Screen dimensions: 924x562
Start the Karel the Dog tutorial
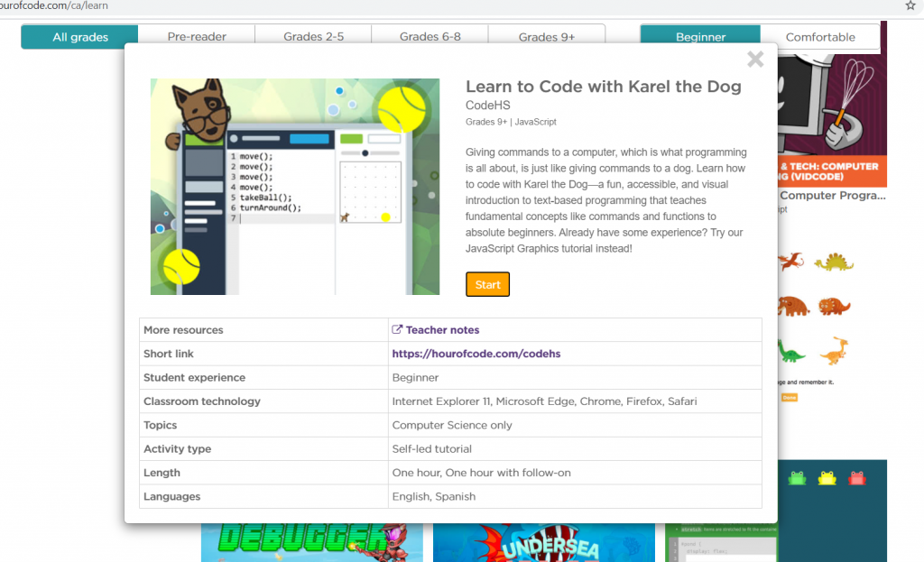point(487,284)
